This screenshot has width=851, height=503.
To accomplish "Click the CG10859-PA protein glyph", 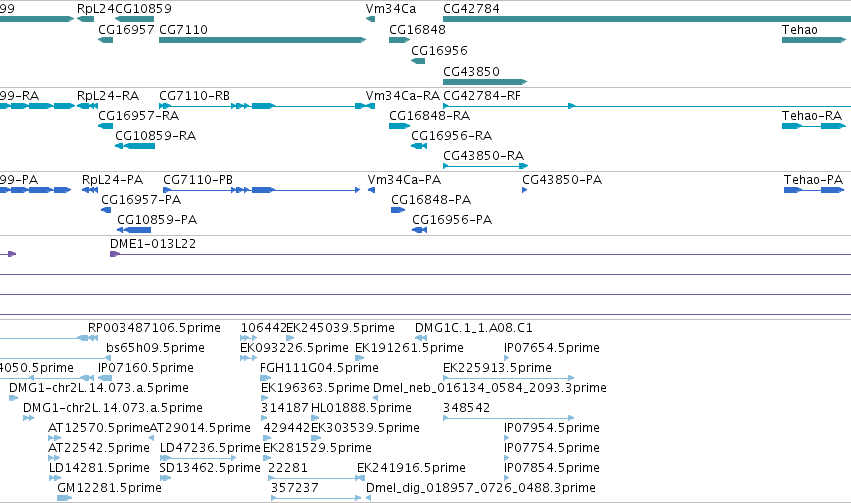I will coord(134,230).
